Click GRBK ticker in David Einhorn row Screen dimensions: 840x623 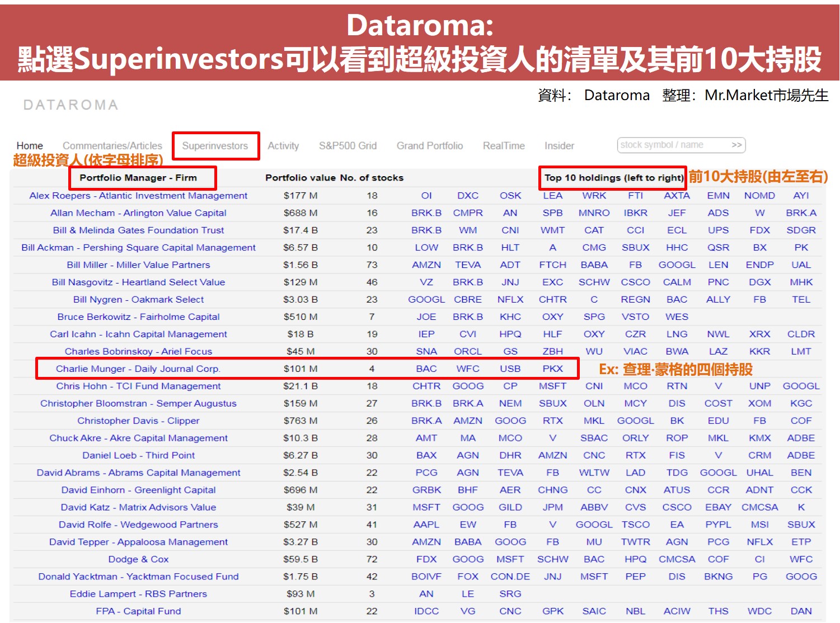pyautogui.click(x=426, y=490)
